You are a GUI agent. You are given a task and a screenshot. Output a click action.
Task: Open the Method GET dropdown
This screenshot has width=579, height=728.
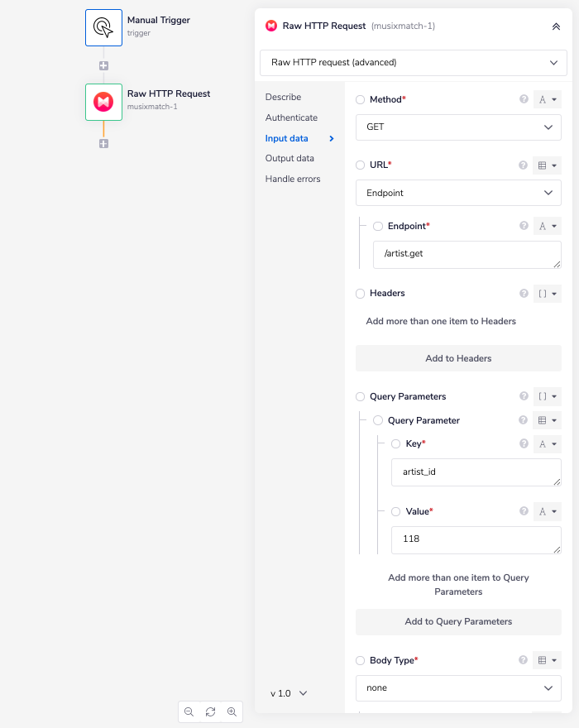[x=458, y=127]
